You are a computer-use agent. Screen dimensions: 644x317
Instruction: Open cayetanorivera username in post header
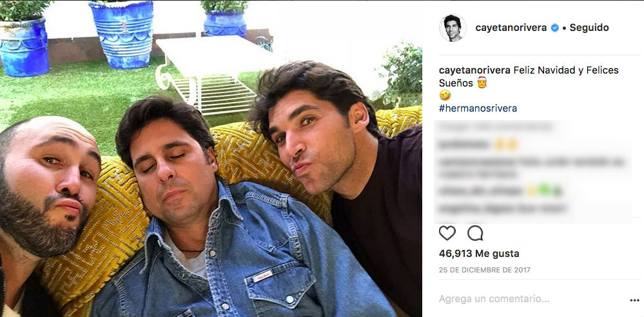511,28
